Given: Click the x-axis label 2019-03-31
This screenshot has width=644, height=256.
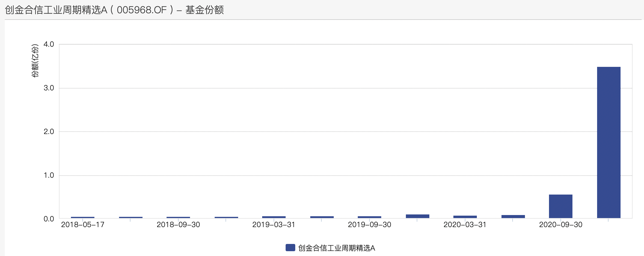Looking at the screenshot, I should click(274, 225).
